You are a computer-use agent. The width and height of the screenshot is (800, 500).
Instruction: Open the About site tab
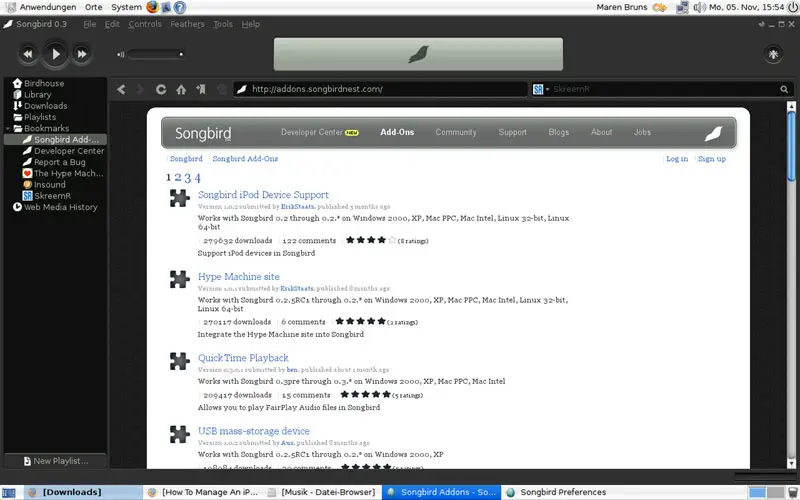coord(602,132)
